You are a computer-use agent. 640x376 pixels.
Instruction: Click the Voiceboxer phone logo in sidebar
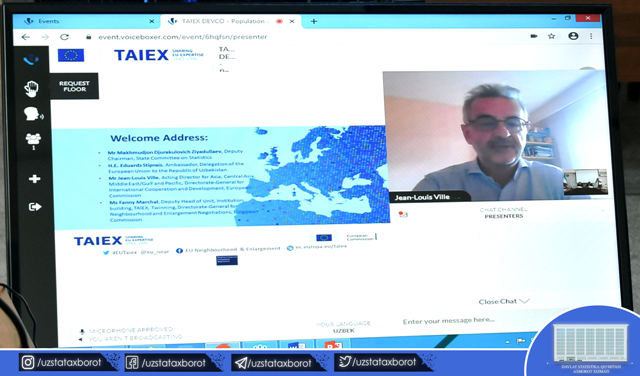click(x=31, y=60)
